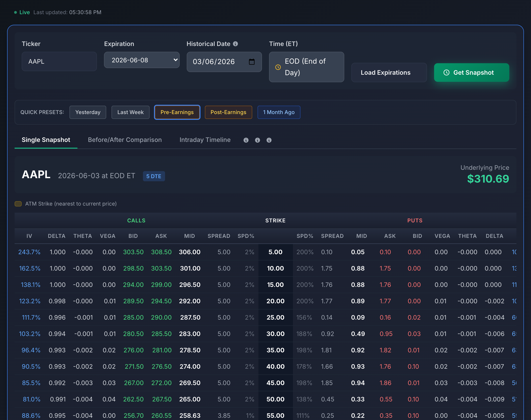Click the calls BID column header
Screen dimensions: 531x420
pos(133,236)
